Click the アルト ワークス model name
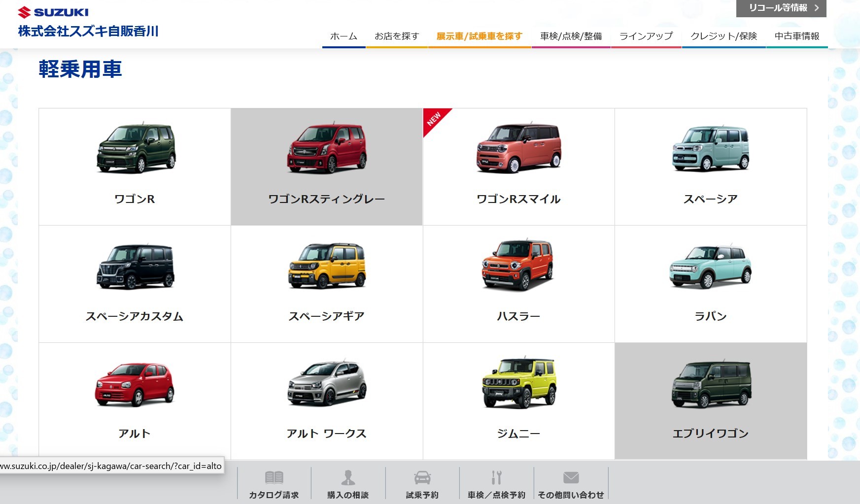Viewport: 860px width, 504px height. click(x=327, y=434)
